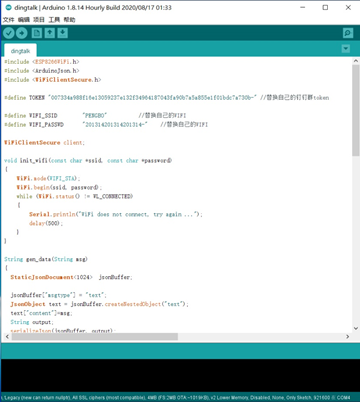The height and width of the screenshot is (402, 360).
Task: Open the Serial Monitor magnifier icon
Action: click(x=348, y=33)
